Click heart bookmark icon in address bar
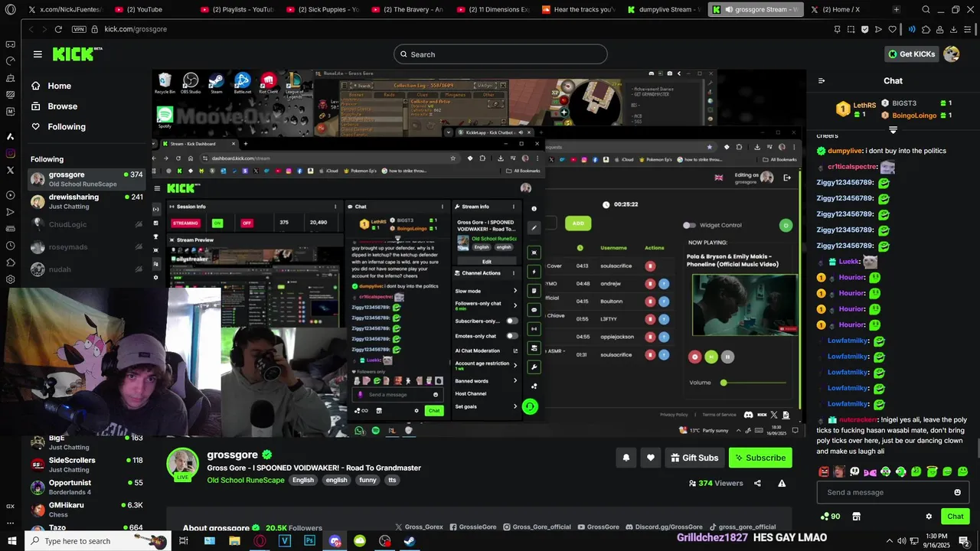 pyautogui.click(x=893, y=29)
